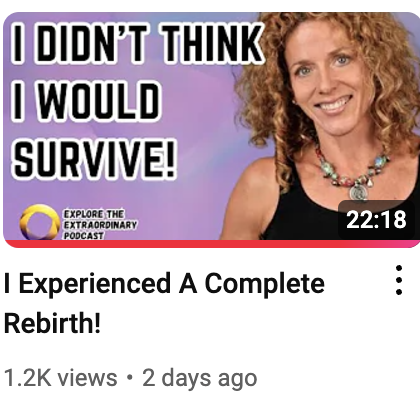
Task: Click the I DIDN'T THINK headline text
Action: pos(137,43)
